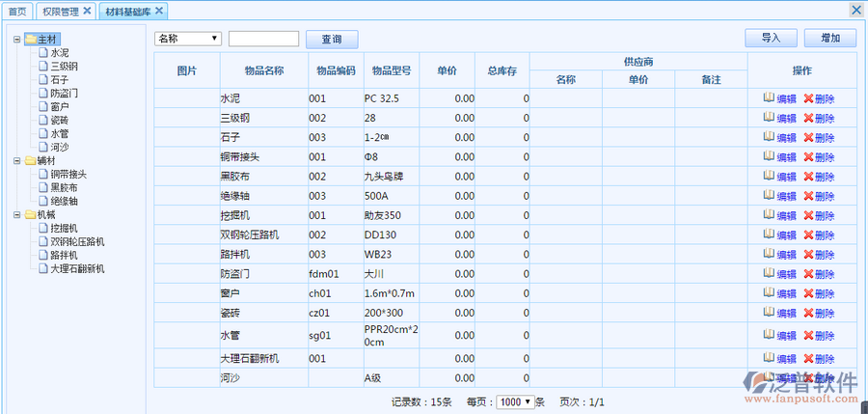The image size is (868, 414).
Task: Collapse the 机械 tree node
Action: tap(17, 215)
